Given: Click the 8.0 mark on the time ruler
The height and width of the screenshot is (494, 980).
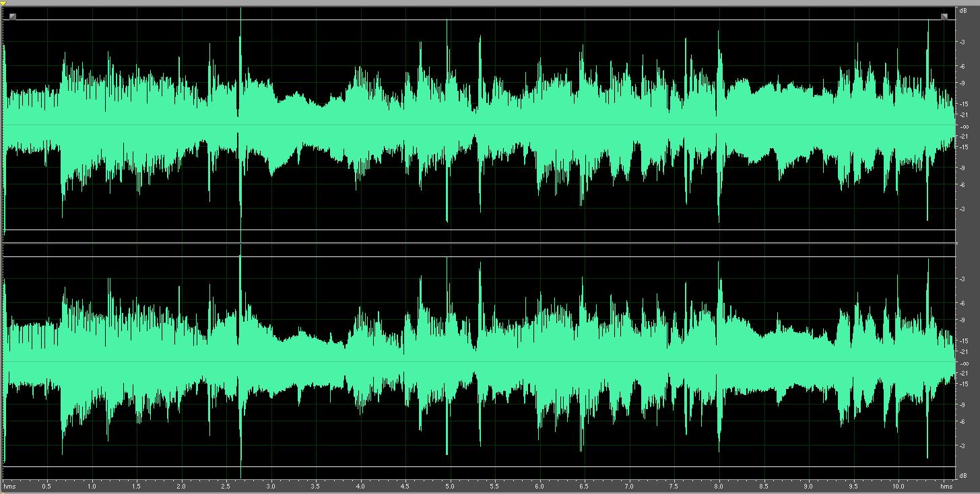Looking at the screenshot, I should 719,485.
